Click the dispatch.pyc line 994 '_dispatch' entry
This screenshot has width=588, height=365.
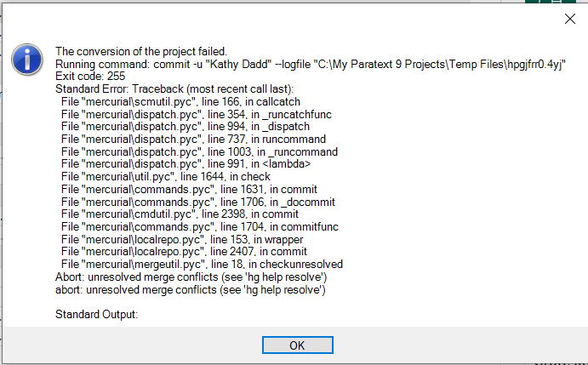click(186, 127)
